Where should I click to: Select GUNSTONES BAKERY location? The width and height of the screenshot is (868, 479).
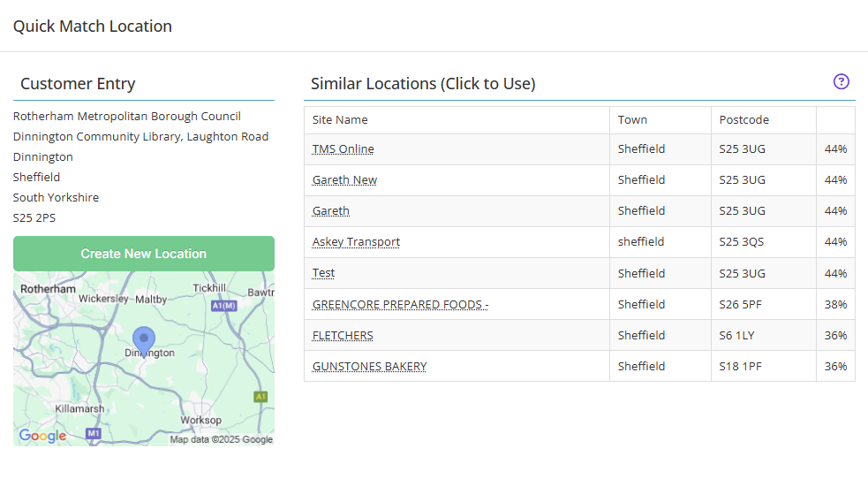[369, 367]
